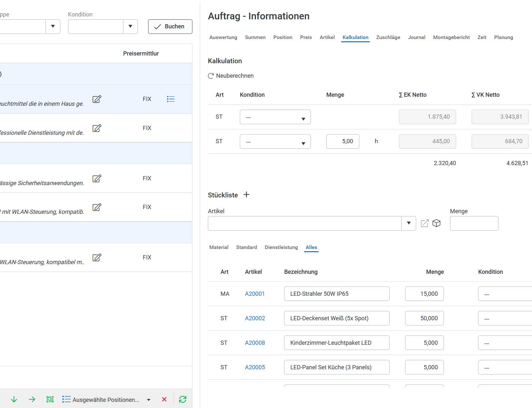Click the Neuberechnen refresh icon
This screenshot has height=408, width=532.
tap(211, 76)
